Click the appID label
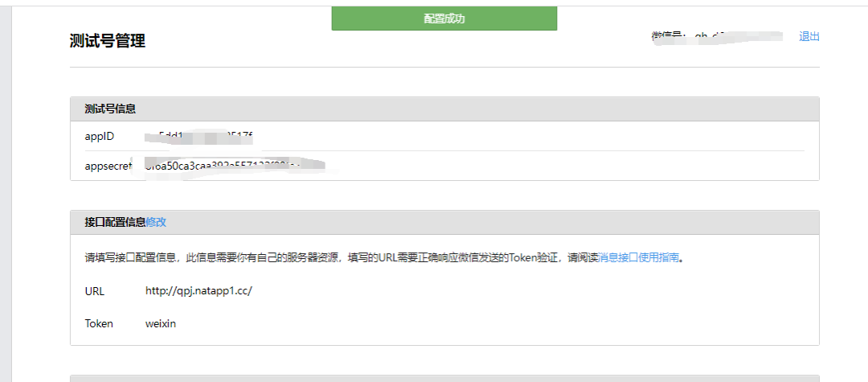 [x=100, y=136]
